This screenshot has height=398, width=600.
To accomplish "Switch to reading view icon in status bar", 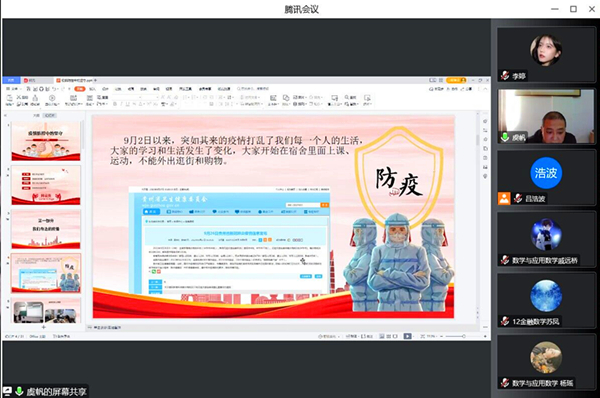I will tap(395, 336).
